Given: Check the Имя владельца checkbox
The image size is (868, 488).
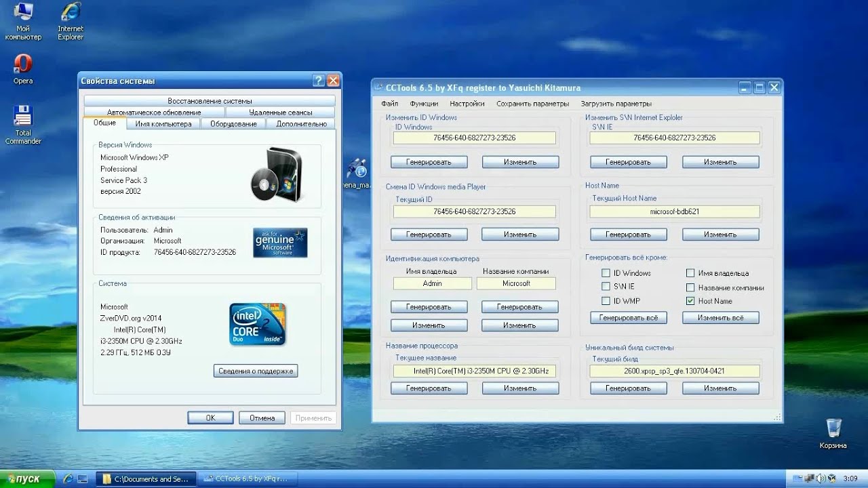Looking at the screenshot, I should tap(690, 273).
